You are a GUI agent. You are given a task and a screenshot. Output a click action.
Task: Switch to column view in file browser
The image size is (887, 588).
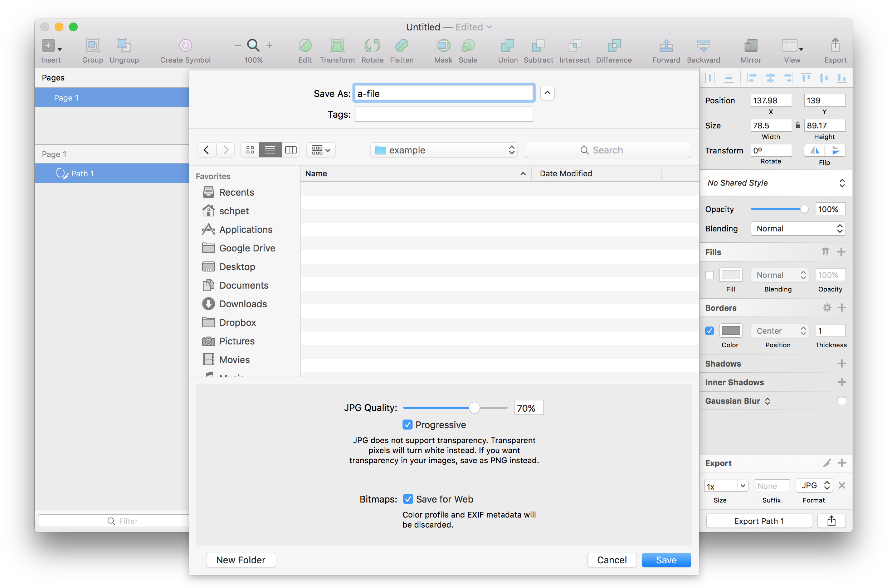point(291,150)
